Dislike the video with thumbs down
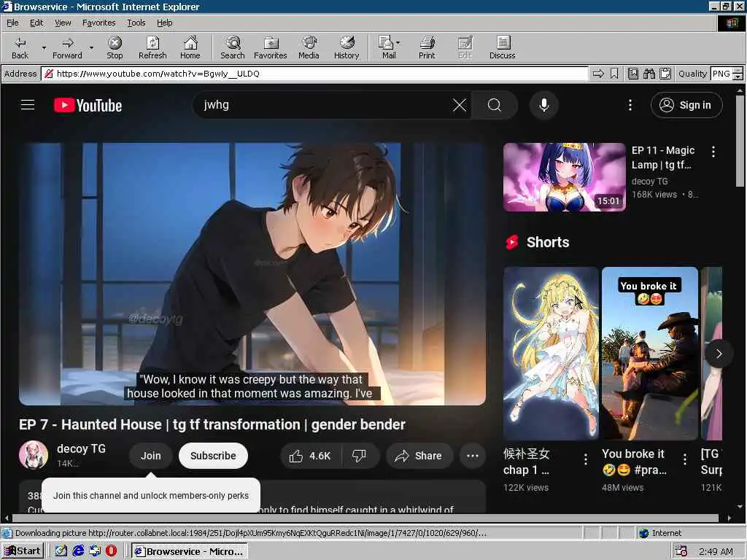747x560 pixels. [359, 456]
